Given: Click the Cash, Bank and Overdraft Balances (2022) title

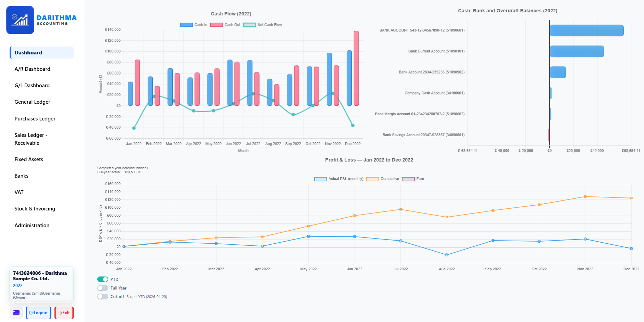Looking at the screenshot, I should pos(508,11).
